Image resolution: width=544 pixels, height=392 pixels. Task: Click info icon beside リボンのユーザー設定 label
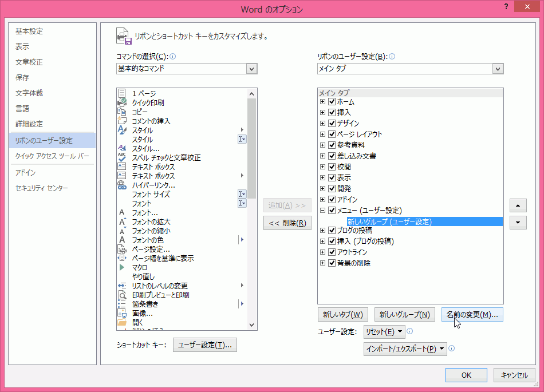click(x=392, y=57)
